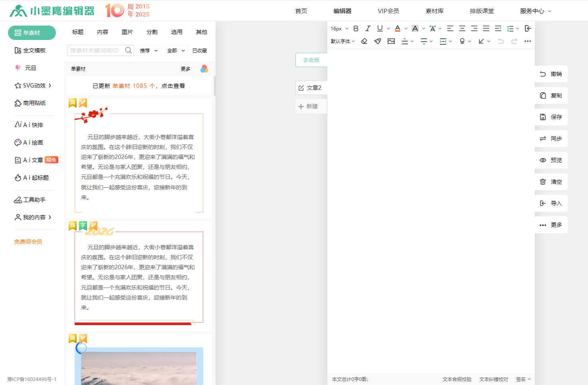Screen dimensions: 588x385
Task: Open the 默认字体 font family dropdown
Action: pos(343,41)
